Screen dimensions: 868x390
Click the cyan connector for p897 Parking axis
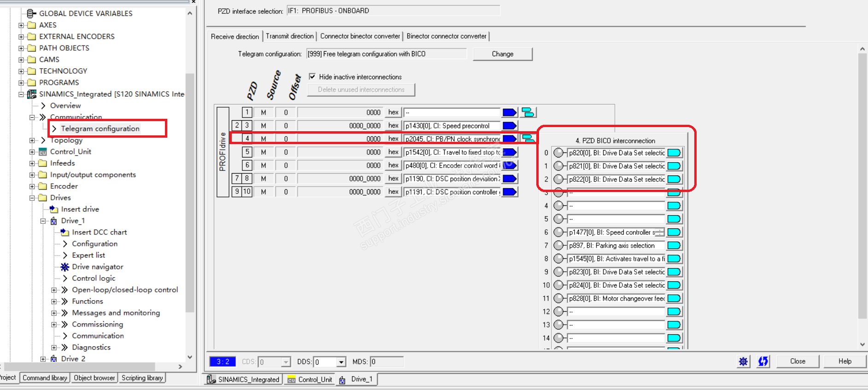click(x=674, y=245)
